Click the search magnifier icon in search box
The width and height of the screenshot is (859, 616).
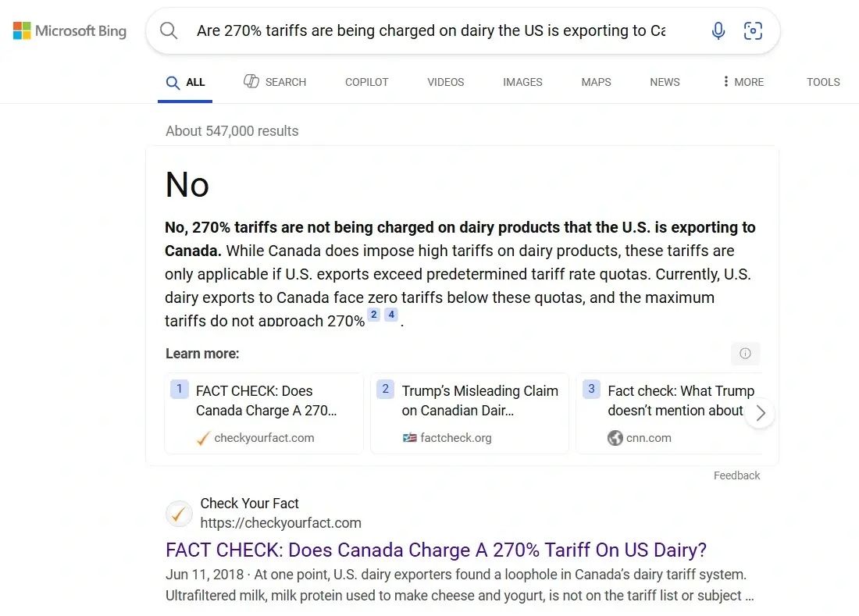[x=169, y=31]
